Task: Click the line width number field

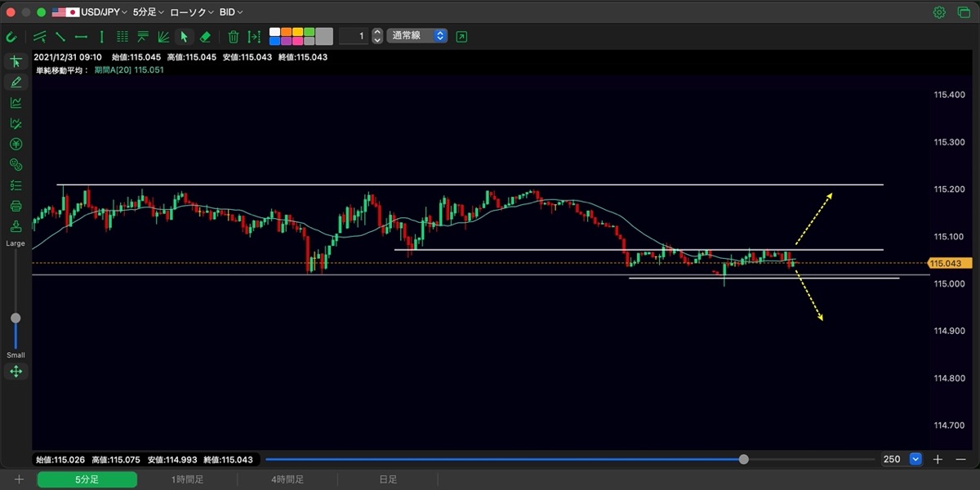Action: pyautogui.click(x=354, y=36)
